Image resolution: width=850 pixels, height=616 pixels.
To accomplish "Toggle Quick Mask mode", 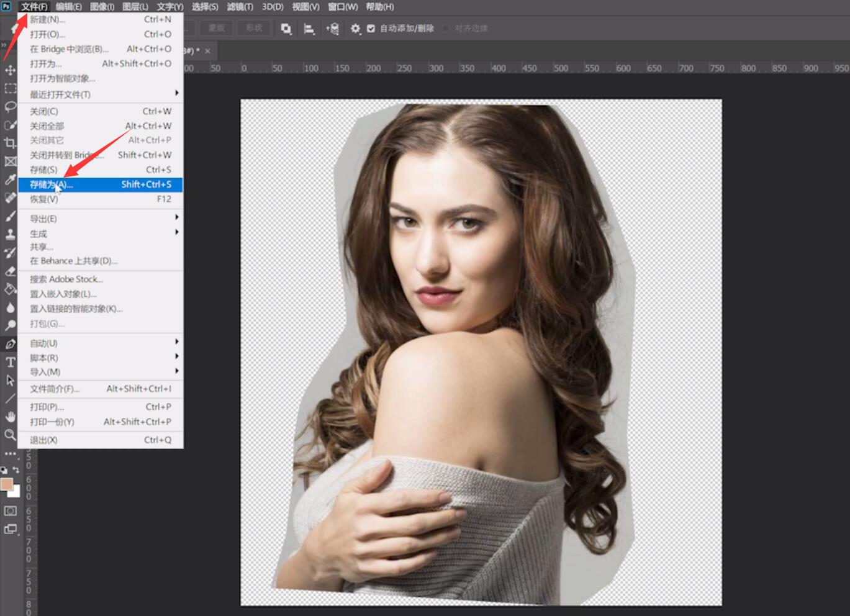I will (x=10, y=511).
